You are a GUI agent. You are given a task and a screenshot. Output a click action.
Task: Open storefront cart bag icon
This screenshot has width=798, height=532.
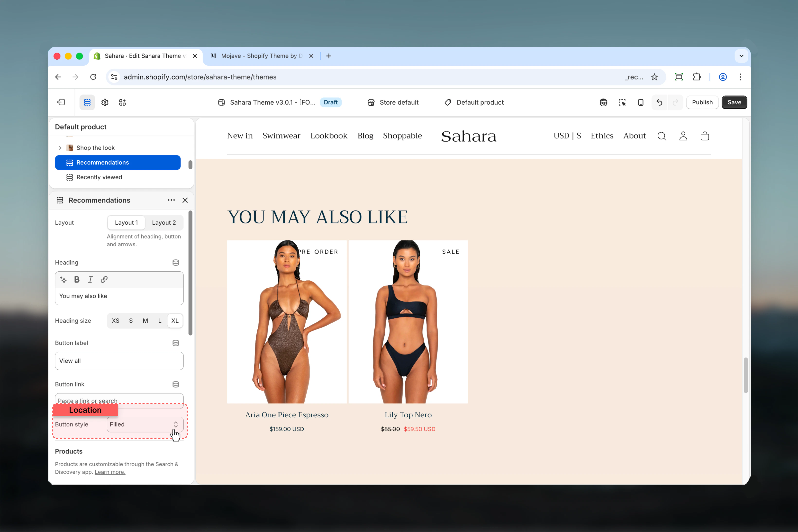705,136
